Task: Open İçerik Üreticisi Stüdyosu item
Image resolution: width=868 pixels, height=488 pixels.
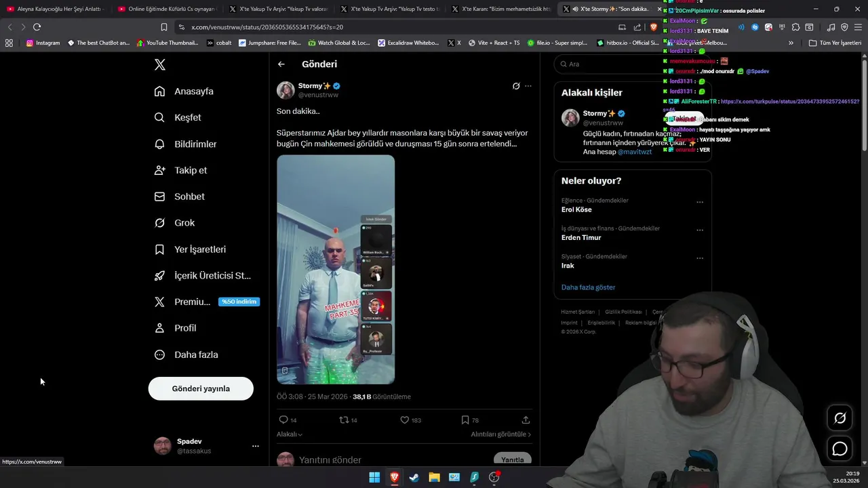Action: (x=202, y=275)
